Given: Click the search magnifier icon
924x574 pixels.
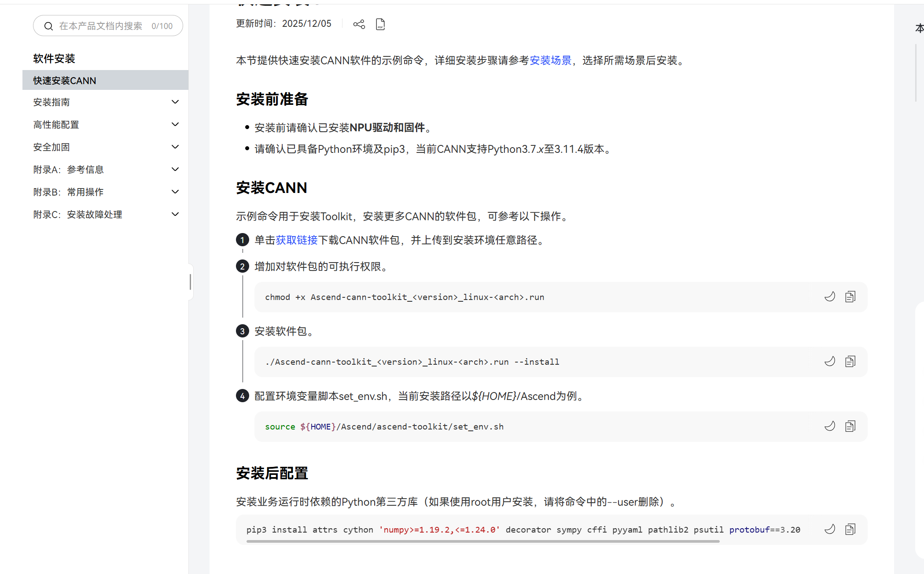Looking at the screenshot, I should coord(48,26).
